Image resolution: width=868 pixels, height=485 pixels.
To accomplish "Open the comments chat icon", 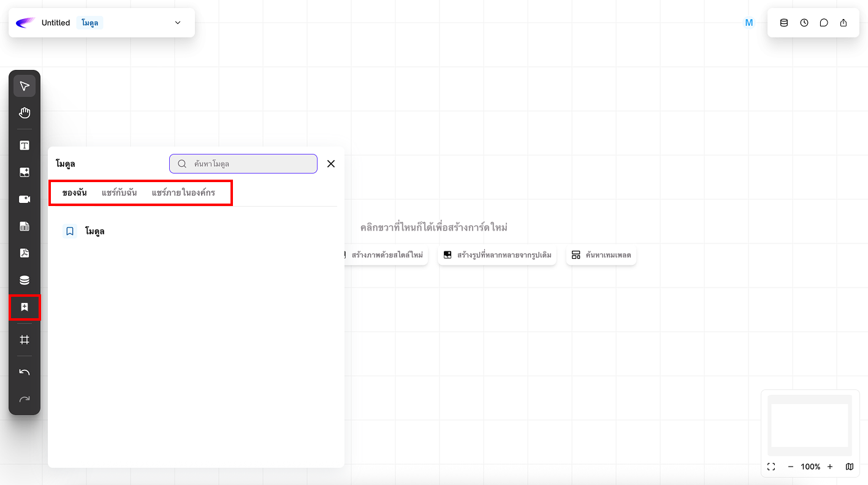I will [824, 23].
